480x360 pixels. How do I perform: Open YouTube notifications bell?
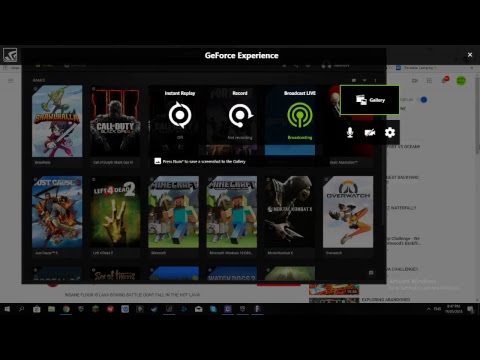(x=445, y=81)
